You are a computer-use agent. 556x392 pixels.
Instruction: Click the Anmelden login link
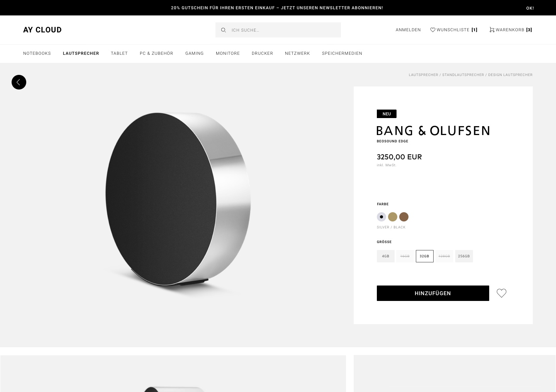click(408, 30)
